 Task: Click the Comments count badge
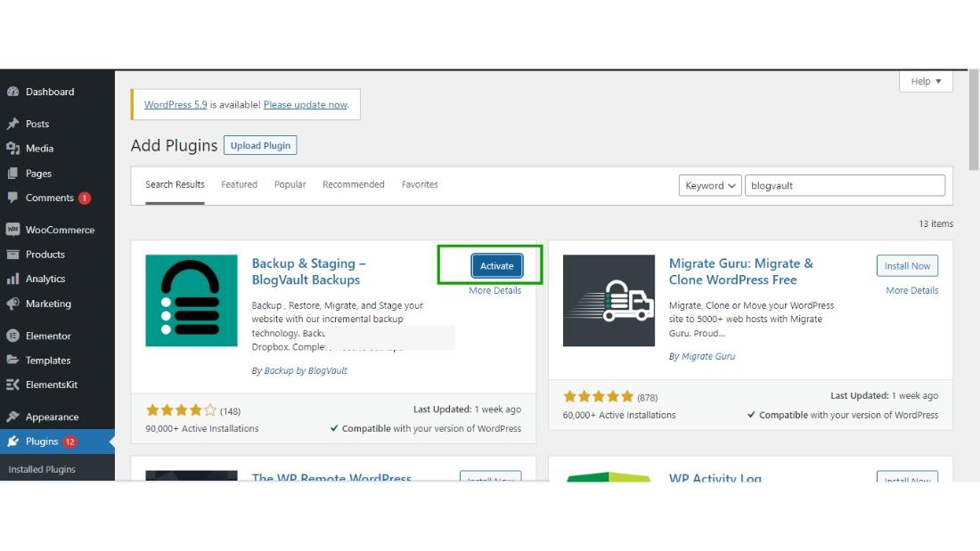click(85, 198)
